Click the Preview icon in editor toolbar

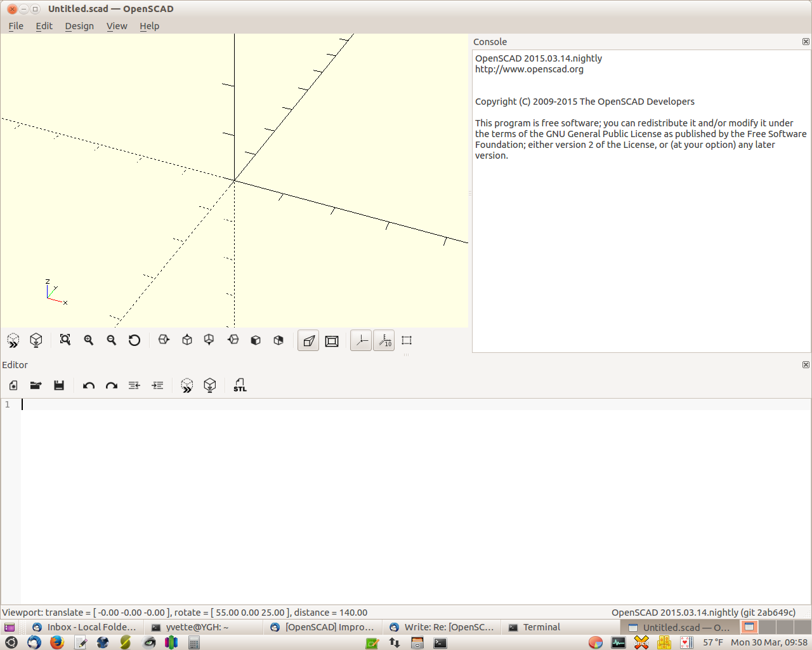point(187,385)
